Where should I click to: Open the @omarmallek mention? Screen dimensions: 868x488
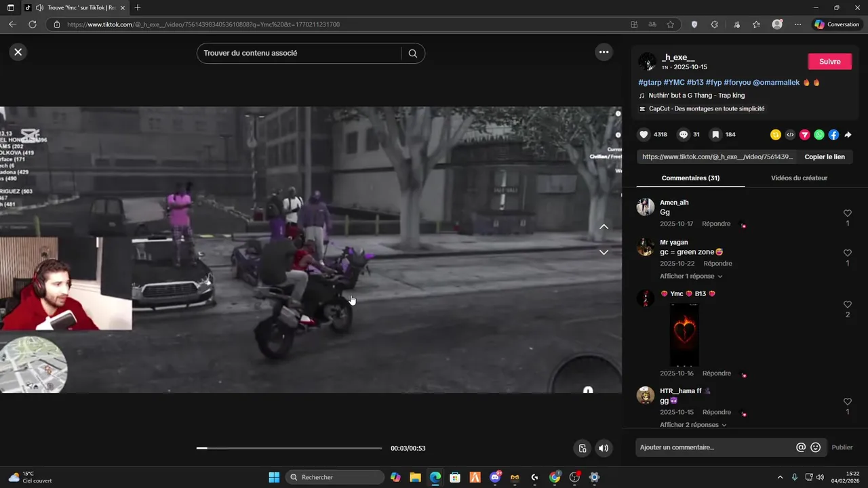pyautogui.click(x=776, y=83)
